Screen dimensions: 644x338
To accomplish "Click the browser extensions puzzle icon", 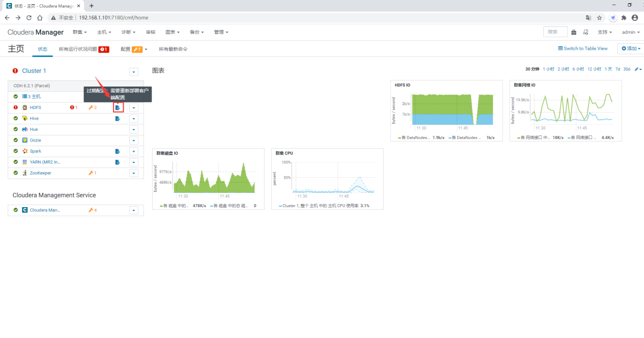I will (x=624, y=17).
